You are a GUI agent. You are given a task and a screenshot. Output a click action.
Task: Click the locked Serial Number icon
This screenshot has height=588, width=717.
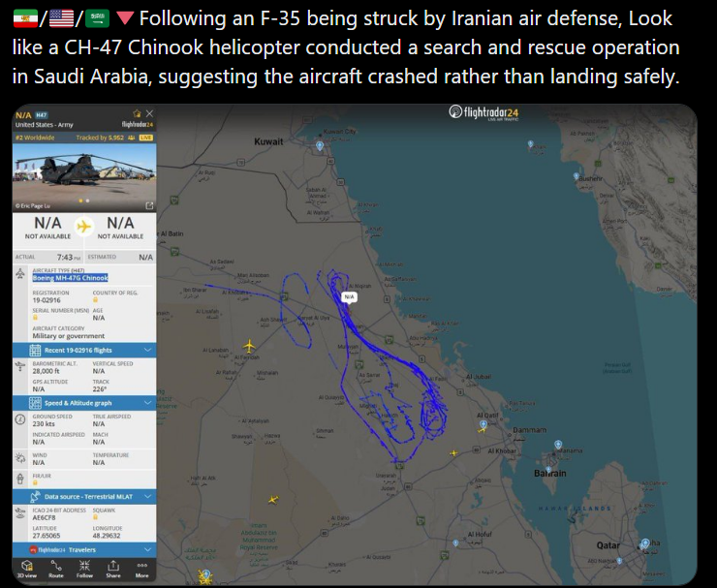tap(35, 318)
